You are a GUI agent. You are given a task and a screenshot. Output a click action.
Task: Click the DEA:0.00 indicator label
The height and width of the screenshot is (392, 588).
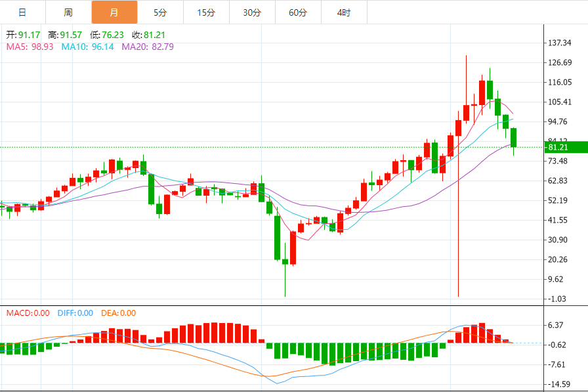(x=119, y=313)
